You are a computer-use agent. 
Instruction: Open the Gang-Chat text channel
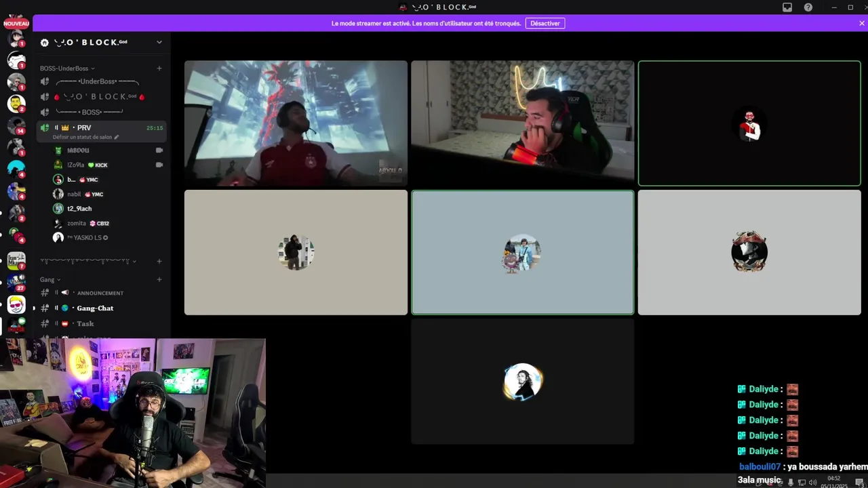(100, 308)
